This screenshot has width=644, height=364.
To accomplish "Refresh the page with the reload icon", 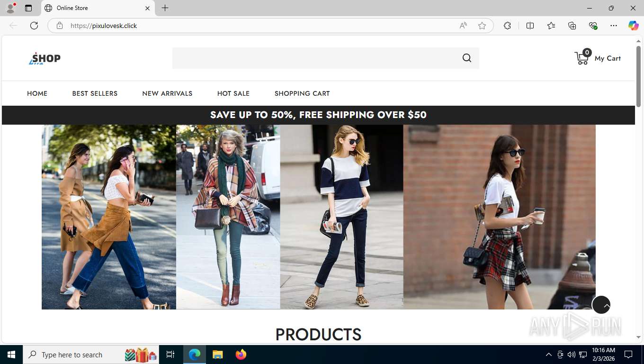I will click(x=34, y=26).
